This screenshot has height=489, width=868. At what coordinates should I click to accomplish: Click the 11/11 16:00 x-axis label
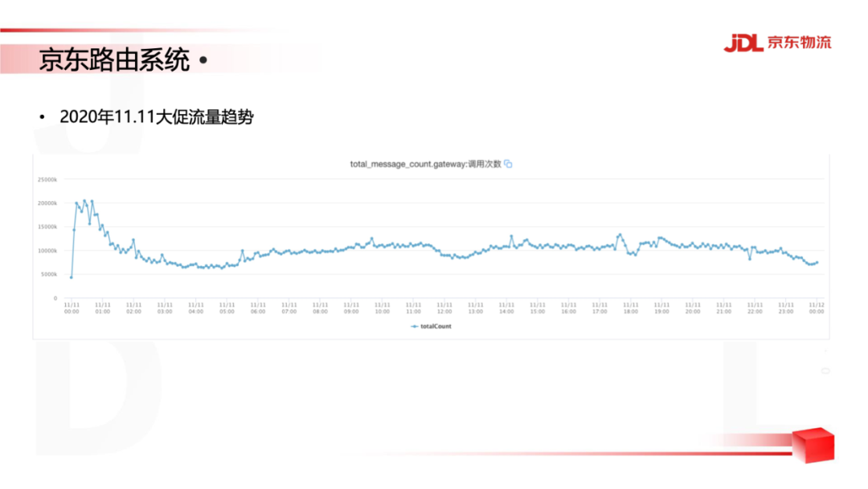568,309
